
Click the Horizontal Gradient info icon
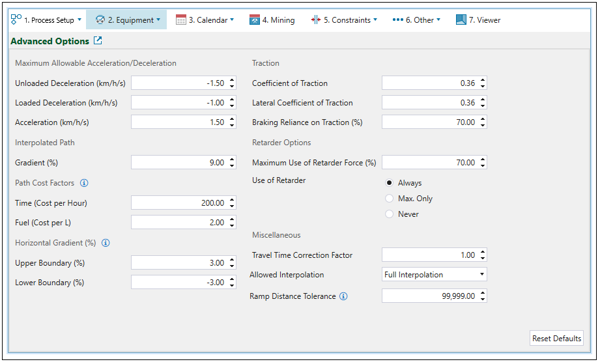pos(106,243)
